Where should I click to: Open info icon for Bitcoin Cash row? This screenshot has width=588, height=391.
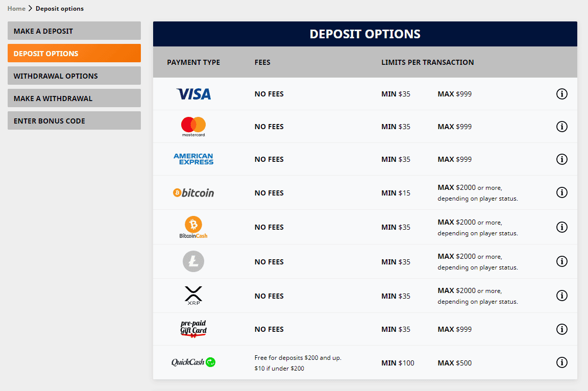click(x=561, y=227)
